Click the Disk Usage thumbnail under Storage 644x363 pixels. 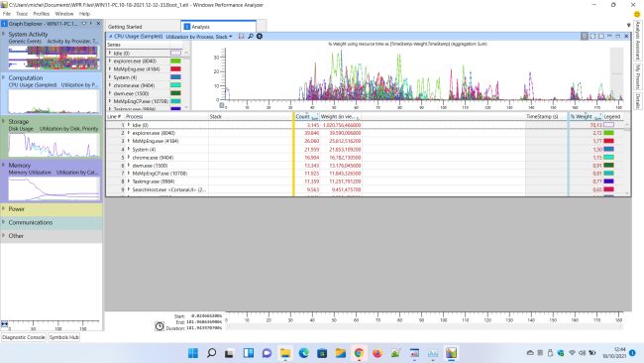[x=54, y=145]
